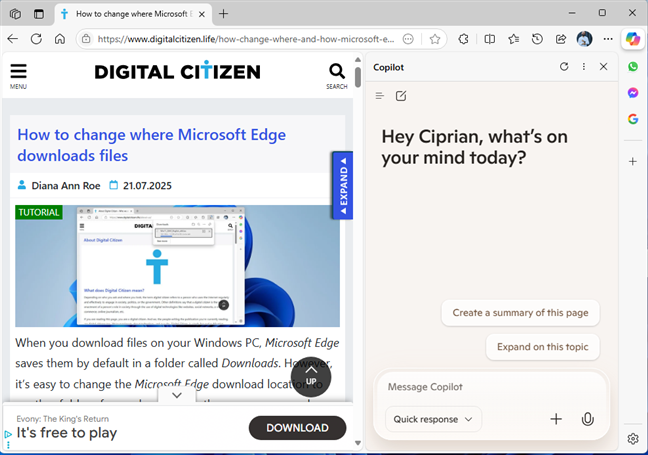Add this page to favorites star

pyautogui.click(x=434, y=39)
